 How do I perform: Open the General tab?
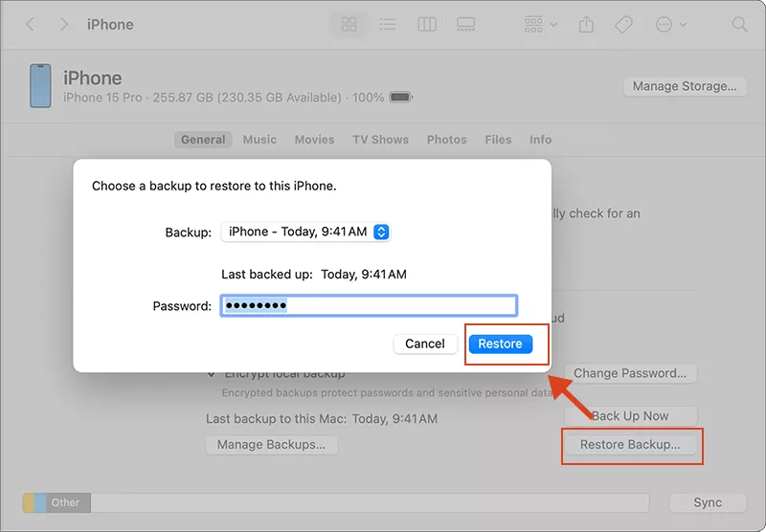tap(203, 140)
